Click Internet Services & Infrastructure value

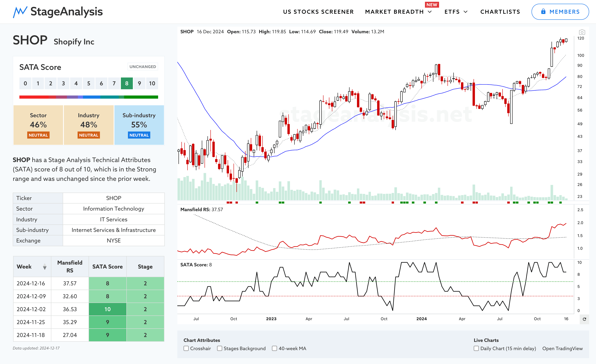tap(113, 230)
